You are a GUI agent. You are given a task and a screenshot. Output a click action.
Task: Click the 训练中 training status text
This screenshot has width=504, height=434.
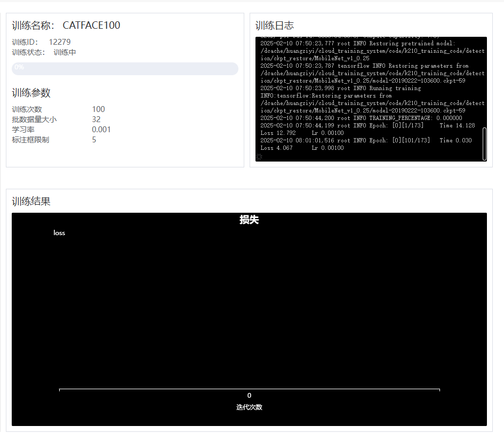(x=65, y=52)
